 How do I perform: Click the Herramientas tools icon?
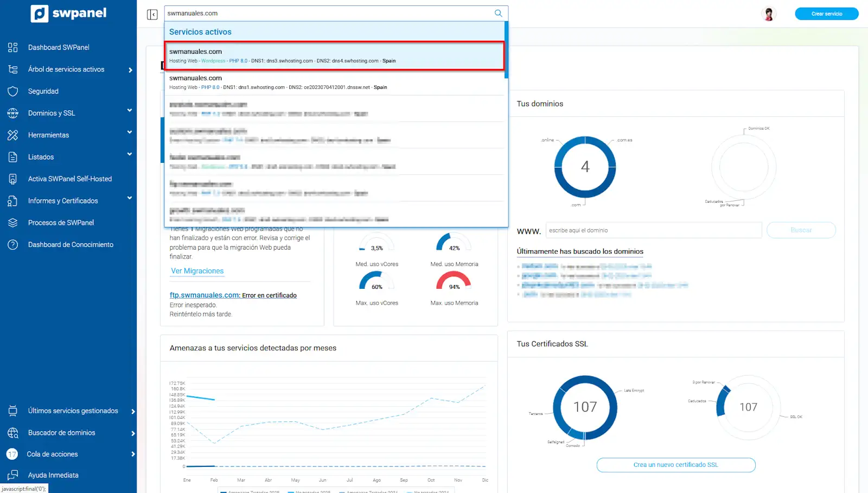pyautogui.click(x=13, y=135)
